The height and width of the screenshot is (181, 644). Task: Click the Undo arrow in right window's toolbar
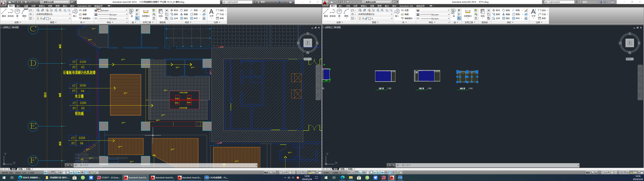(352, 2)
